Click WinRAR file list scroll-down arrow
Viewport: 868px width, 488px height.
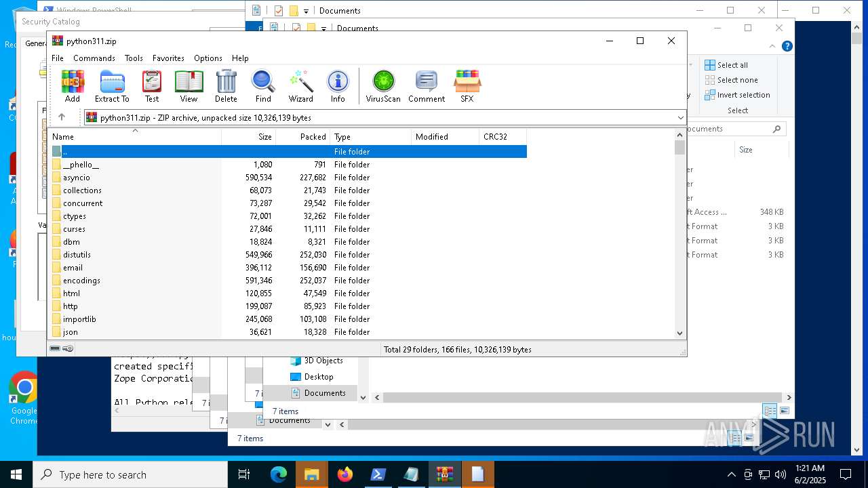coord(680,333)
